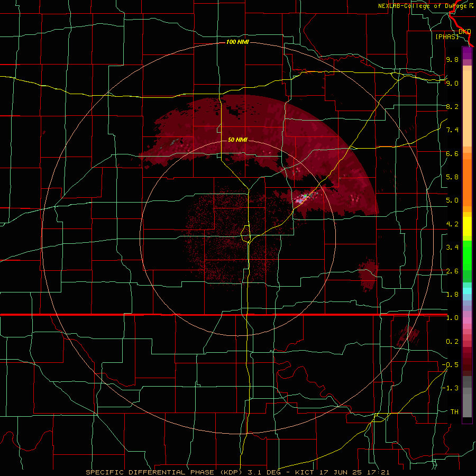Pick the bright green color bar segment
476x476 pixels.
click(x=467, y=256)
